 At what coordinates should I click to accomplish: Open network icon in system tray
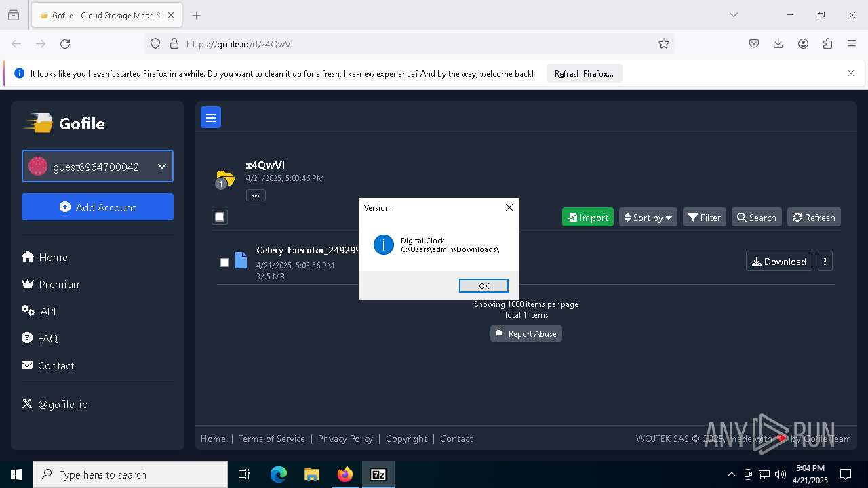coord(764,474)
